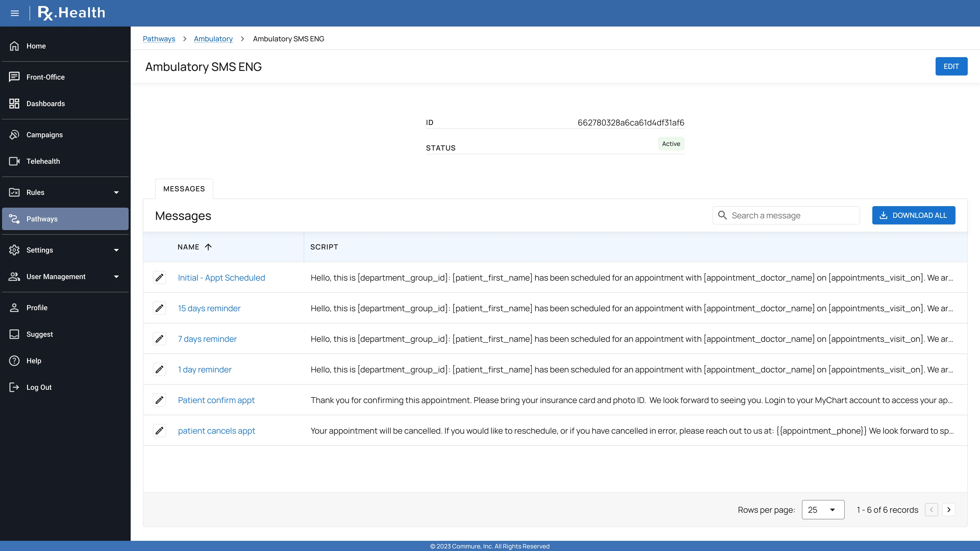This screenshot has height=551, width=980.
Task: Click the EDIT button
Action: (x=951, y=66)
